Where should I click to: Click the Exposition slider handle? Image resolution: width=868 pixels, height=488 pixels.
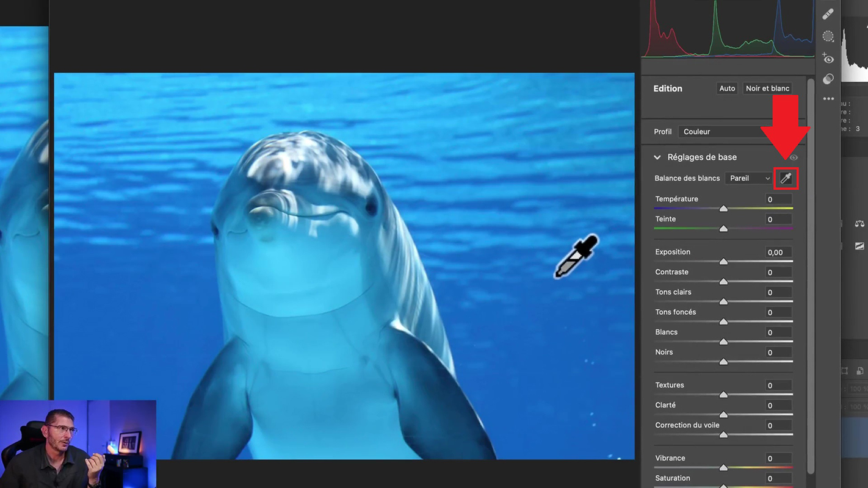[723, 262]
